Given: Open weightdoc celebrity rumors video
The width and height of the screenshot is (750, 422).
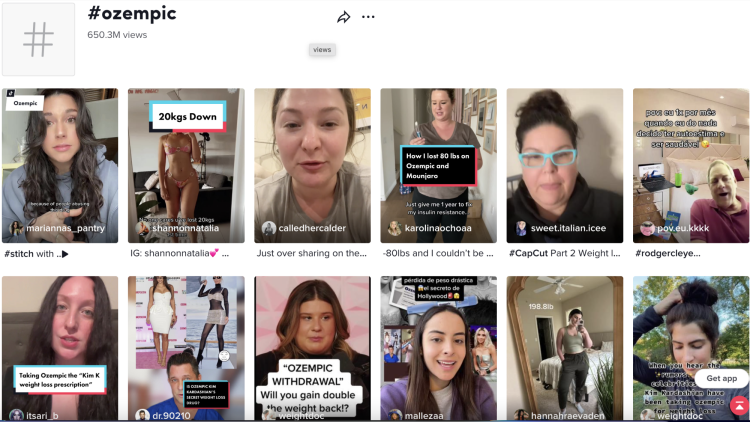Looking at the screenshot, I should point(691,348).
